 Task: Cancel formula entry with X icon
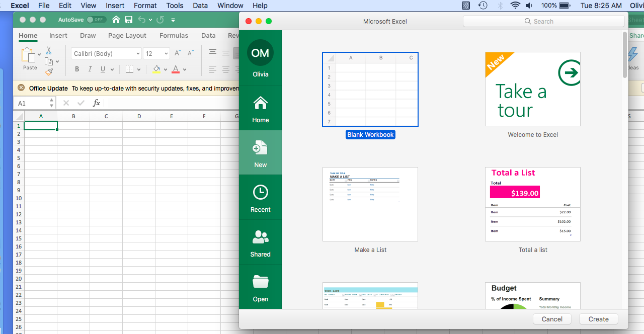coord(66,103)
